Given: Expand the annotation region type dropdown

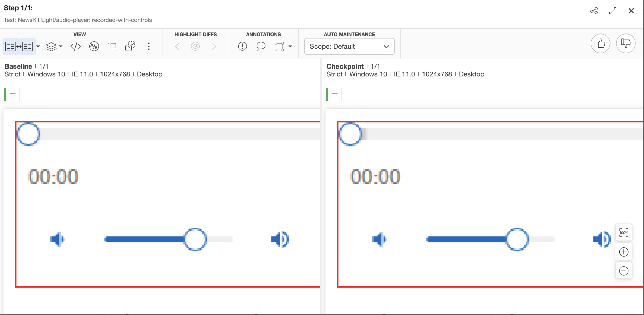Looking at the screenshot, I should (290, 47).
